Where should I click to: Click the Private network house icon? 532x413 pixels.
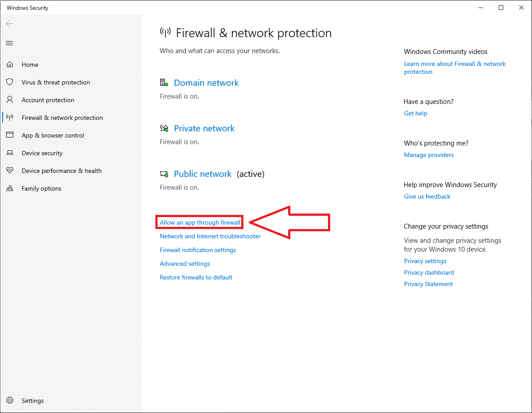[x=164, y=128]
